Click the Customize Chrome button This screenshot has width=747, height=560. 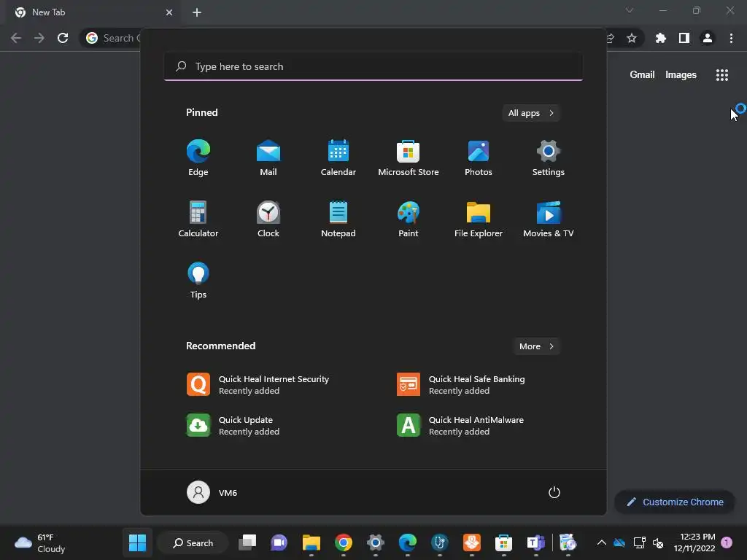(675, 502)
